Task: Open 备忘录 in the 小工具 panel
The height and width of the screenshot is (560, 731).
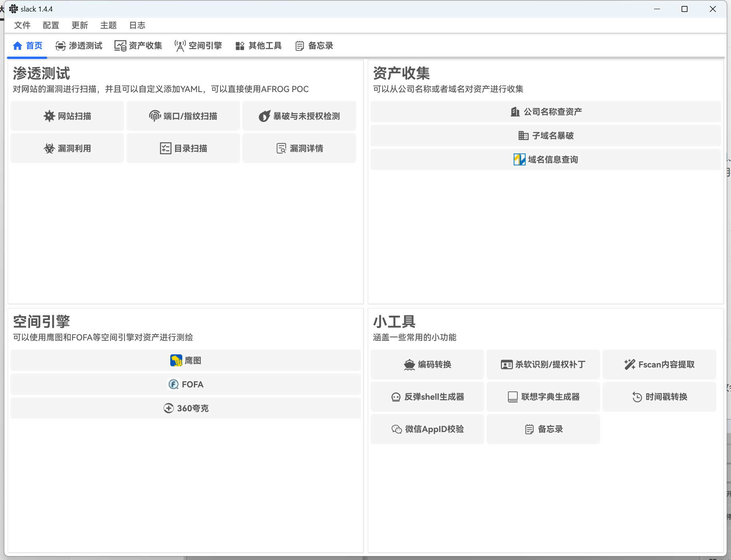Action: pyautogui.click(x=544, y=429)
